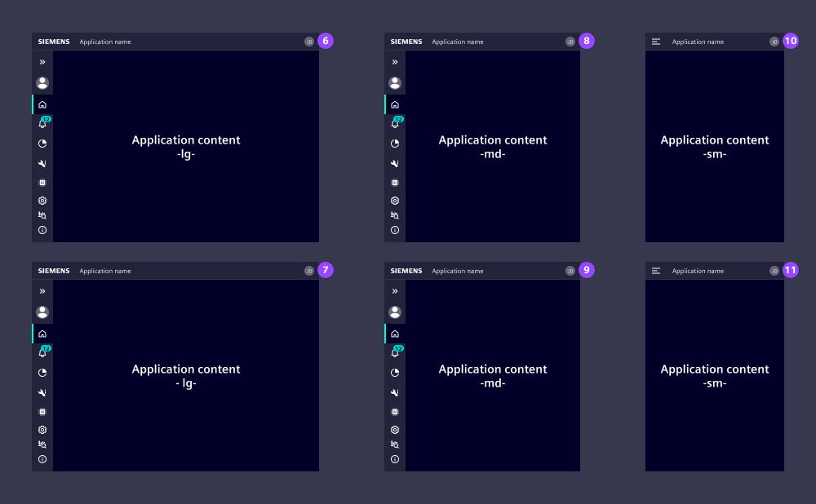Image resolution: width=816 pixels, height=504 pixels.
Task: Select the active Home navigation item
Action: coord(42,104)
